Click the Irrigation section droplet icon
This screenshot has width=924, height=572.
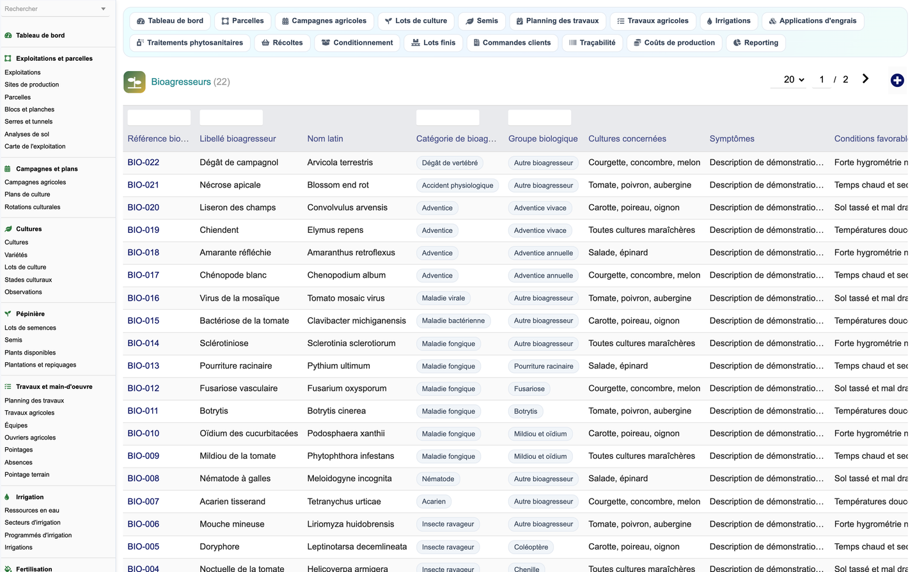7,497
